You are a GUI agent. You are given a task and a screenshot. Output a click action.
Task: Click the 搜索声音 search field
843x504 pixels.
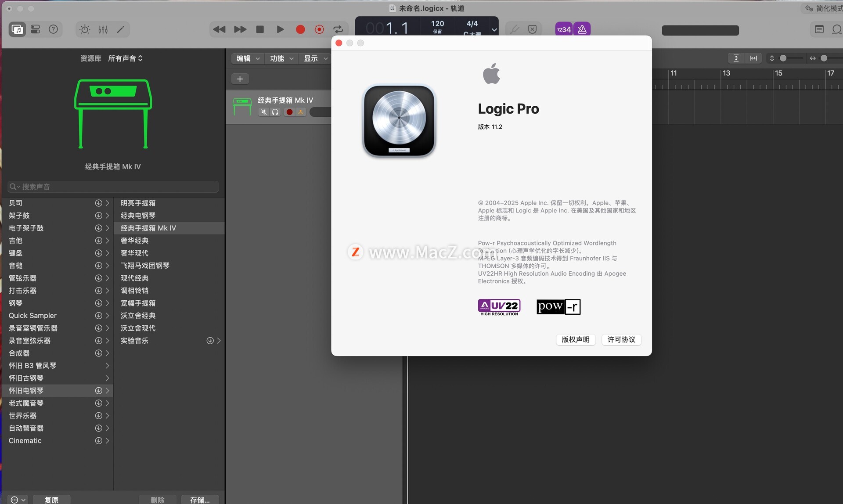(113, 187)
